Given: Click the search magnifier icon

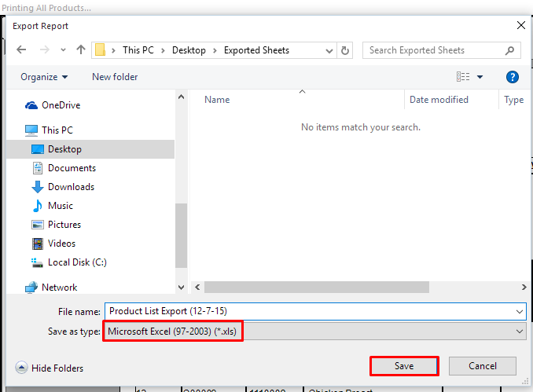Looking at the screenshot, I should pyautogui.click(x=509, y=50).
